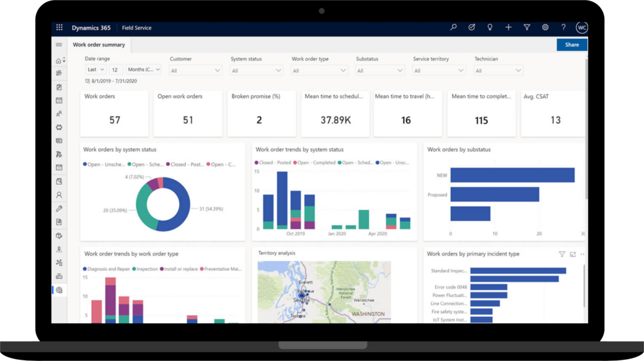Click the Mean time to complete value 115
Screen dimensions: 644x361
coord(481,120)
